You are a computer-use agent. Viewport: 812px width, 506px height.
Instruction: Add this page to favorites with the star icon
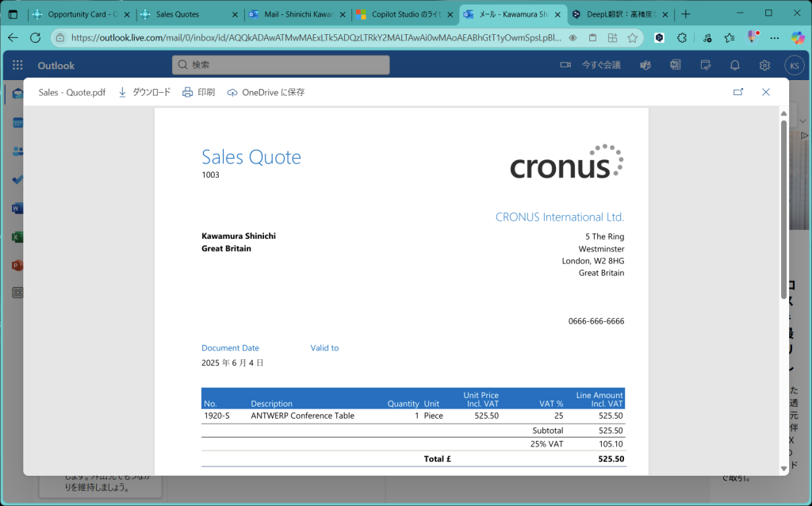(x=632, y=38)
